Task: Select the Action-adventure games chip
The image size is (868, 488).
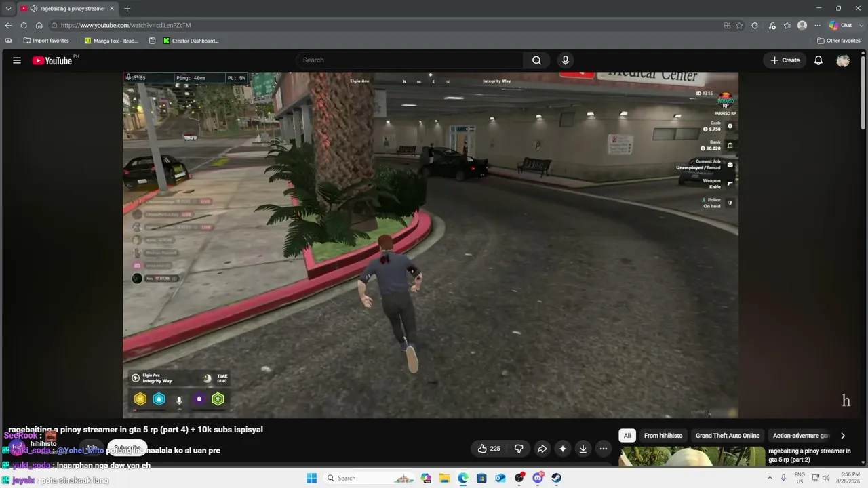Action: point(801,436)
